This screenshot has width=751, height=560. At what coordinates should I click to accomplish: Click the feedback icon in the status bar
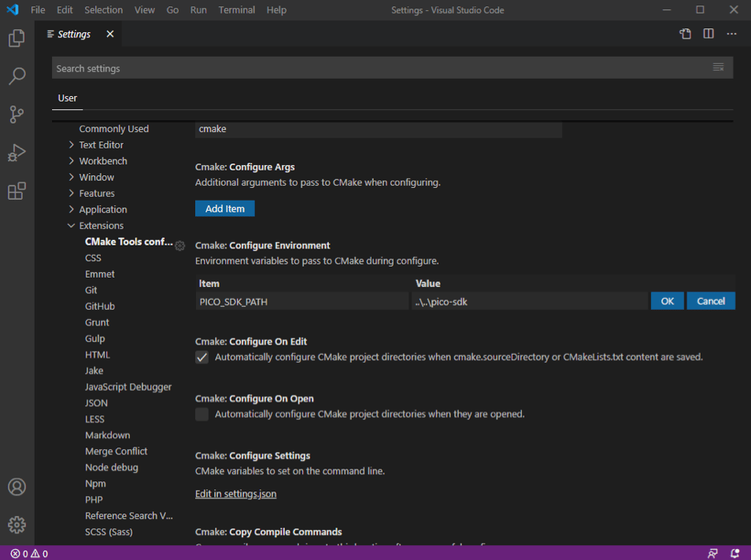(712, 553)
